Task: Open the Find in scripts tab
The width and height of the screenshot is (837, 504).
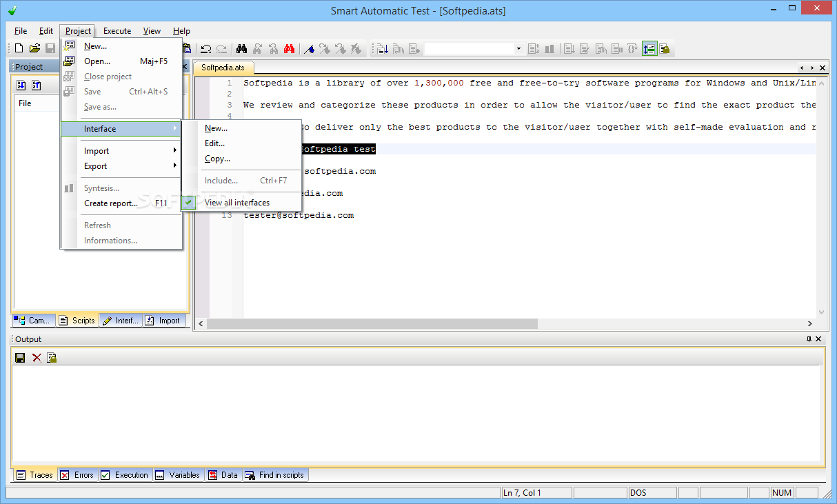Action: [274, 475]
